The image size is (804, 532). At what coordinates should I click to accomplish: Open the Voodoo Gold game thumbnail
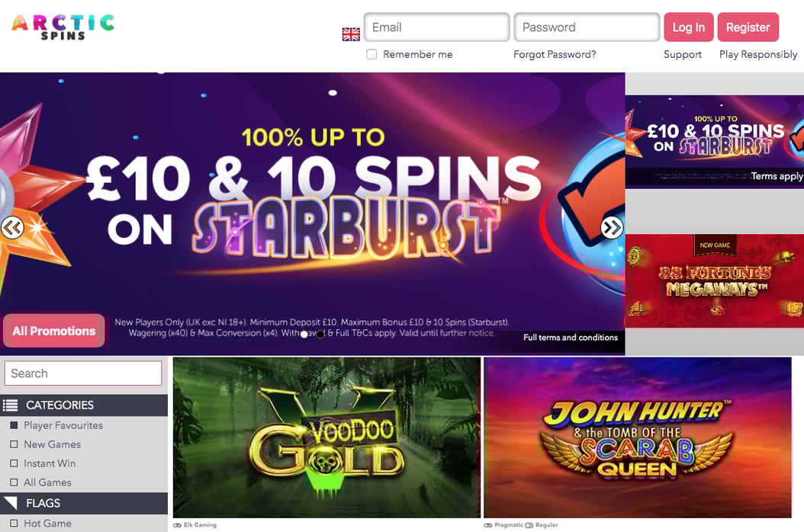326,437
